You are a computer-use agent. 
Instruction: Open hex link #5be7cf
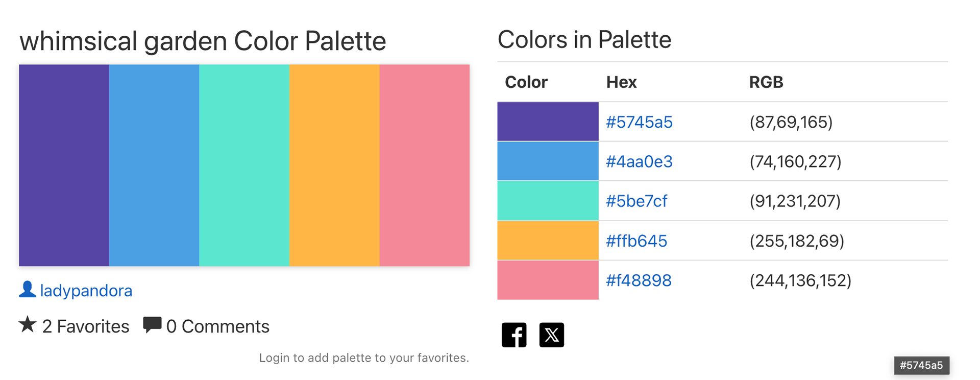(636, 201)
